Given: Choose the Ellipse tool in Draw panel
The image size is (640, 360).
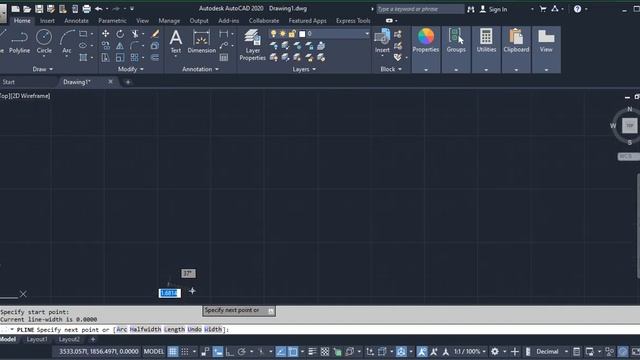Looking at the screenshot, I should point(83,46).
